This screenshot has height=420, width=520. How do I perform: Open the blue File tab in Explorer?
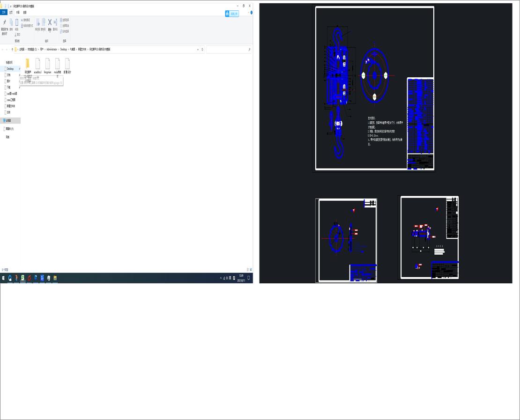4,12
